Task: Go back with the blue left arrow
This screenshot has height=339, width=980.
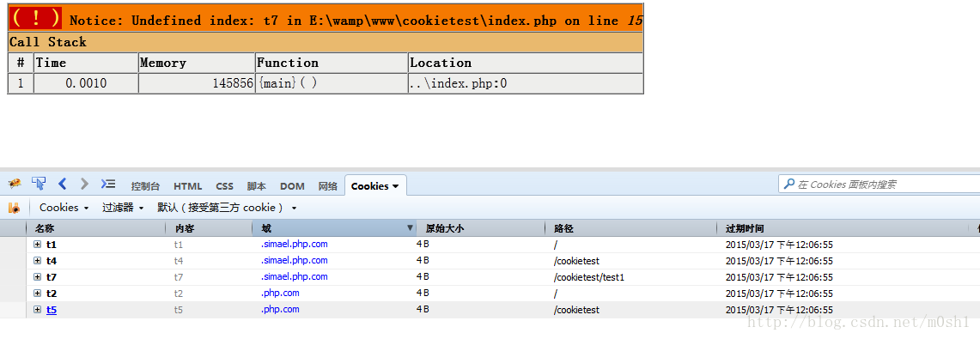Action: [x=62, y=184]
